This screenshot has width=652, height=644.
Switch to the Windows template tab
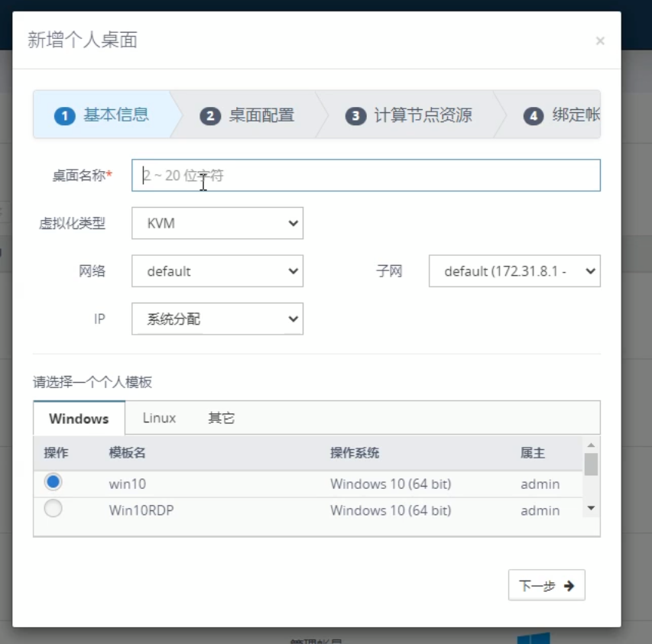point(79,419)
